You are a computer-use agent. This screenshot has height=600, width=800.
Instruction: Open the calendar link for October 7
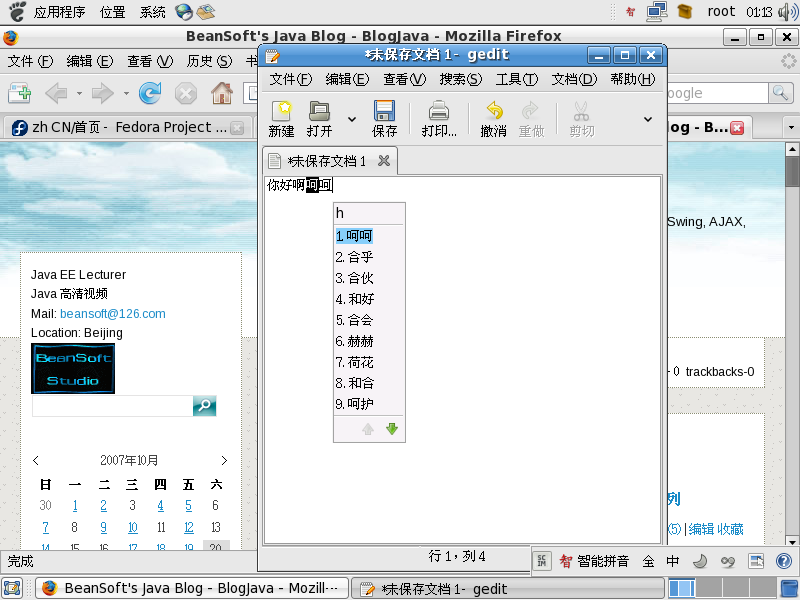pyautogui.click(x=45, y=527)
